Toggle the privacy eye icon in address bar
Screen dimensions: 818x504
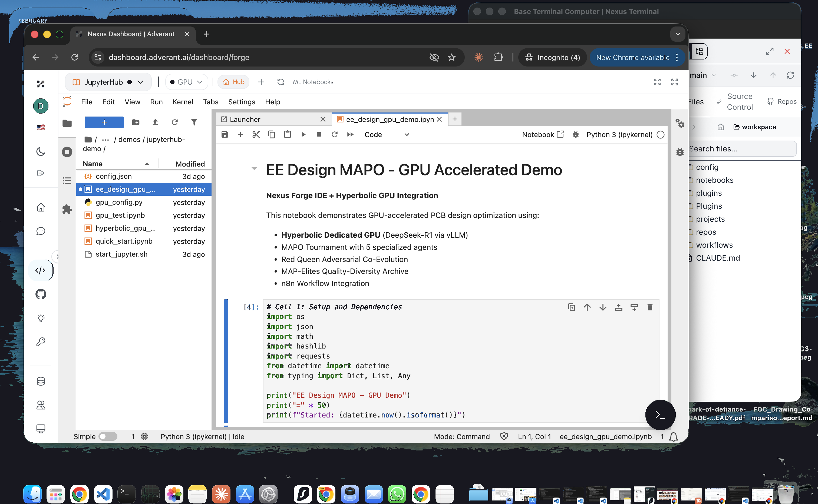(434, 57)
